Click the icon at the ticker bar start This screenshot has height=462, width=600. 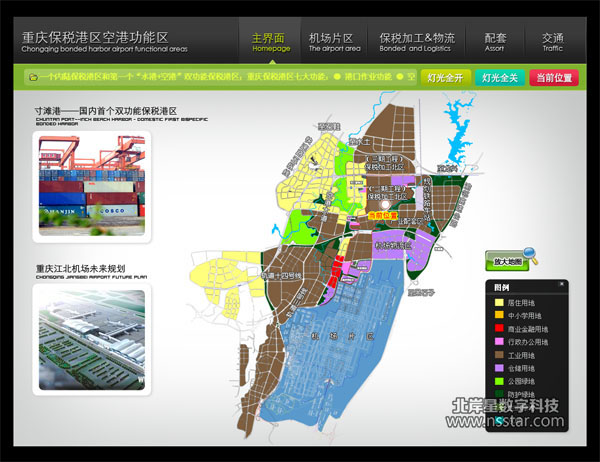(x=33, y=76)
